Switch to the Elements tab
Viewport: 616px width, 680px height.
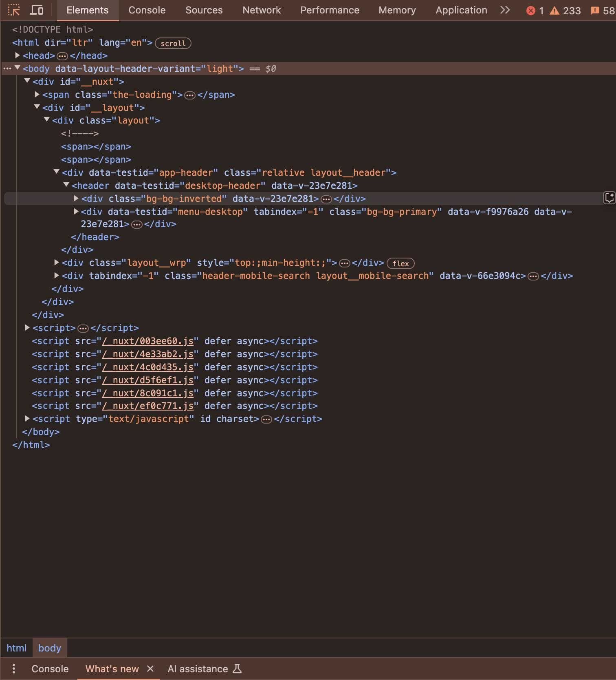(x=88, y=10)
